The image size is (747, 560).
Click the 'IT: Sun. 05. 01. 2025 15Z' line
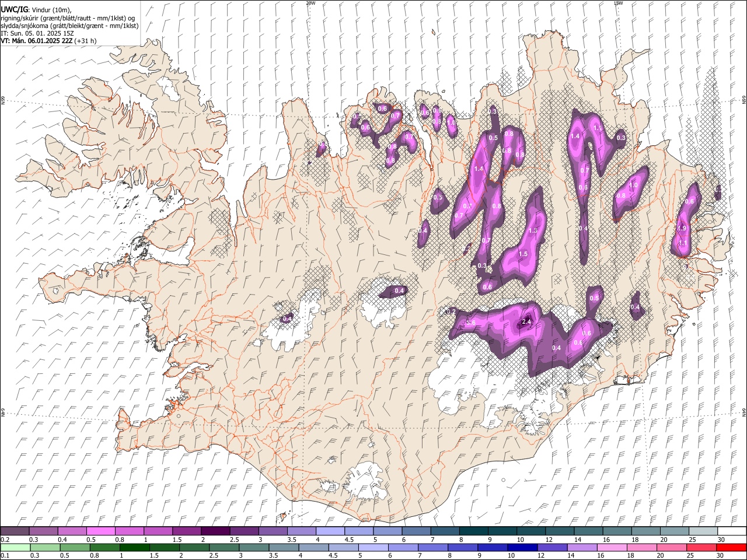pyautogui.click(x=37, y=33)
